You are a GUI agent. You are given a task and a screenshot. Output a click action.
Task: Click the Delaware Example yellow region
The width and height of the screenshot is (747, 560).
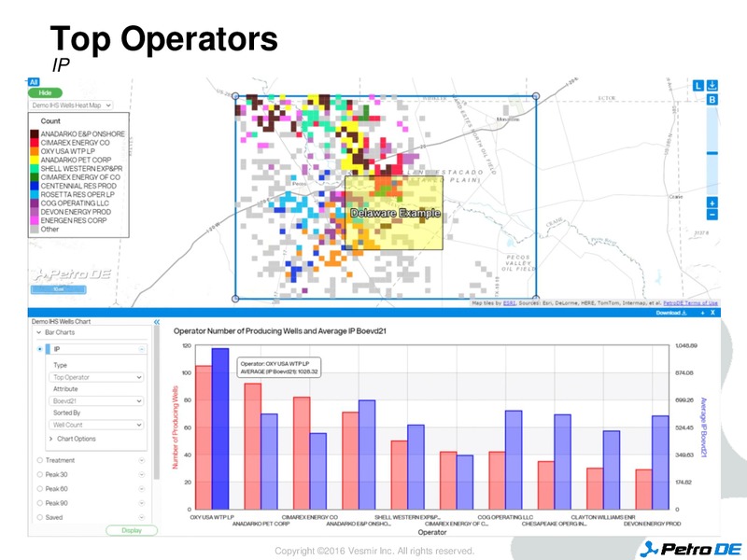pyautogui.click(x=394, y=213)
